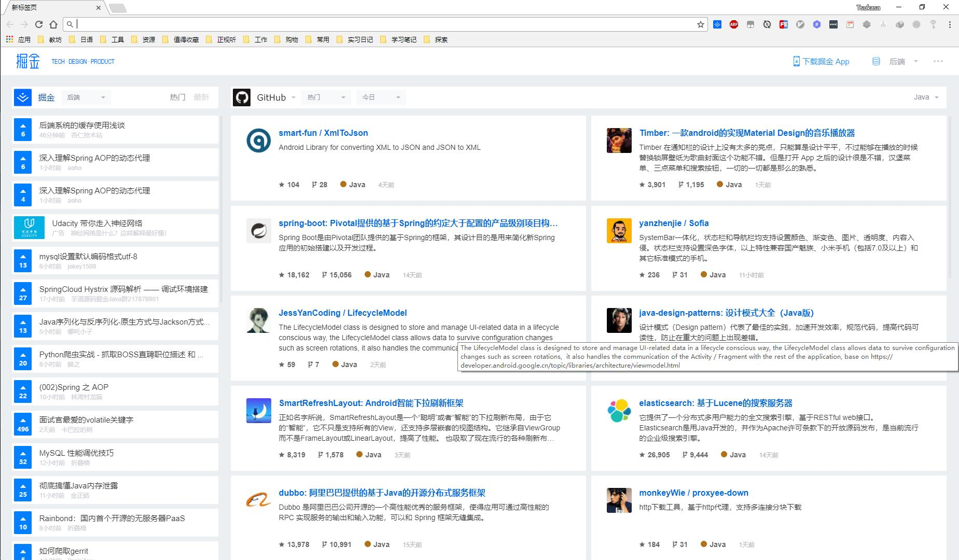Open the Timber music player title link
Image resolution: width=959 pixels, height=560 pixels.
click(747, 133)
